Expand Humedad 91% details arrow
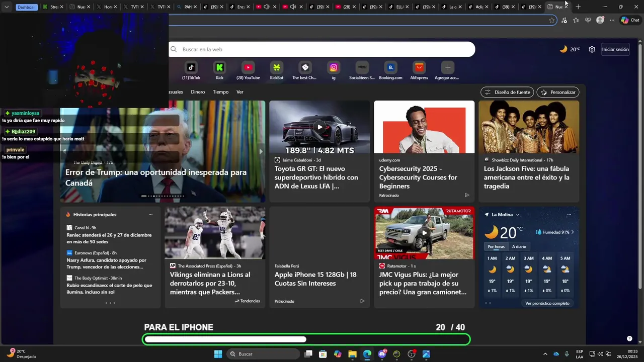The height and width of the screenshot is (362, 644). (573, 232)
